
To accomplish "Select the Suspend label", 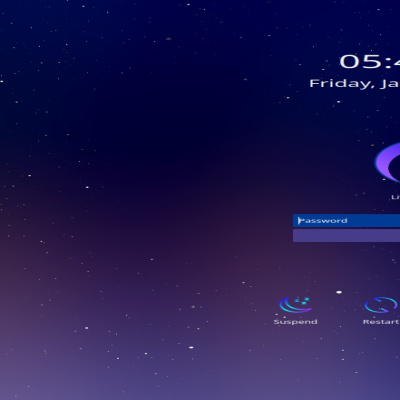I will 295,322.
